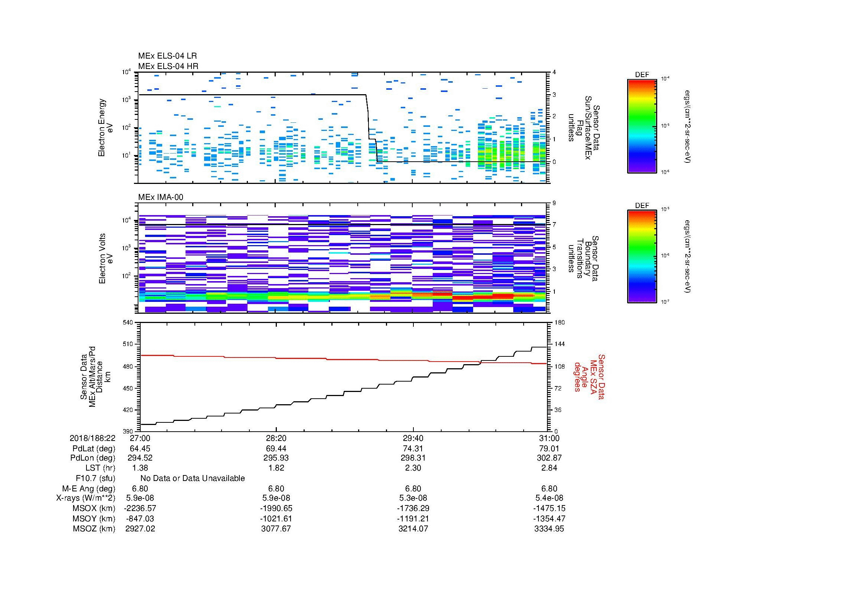
Task: Click the PdLat value '64.45'
Action: point(140,449)
